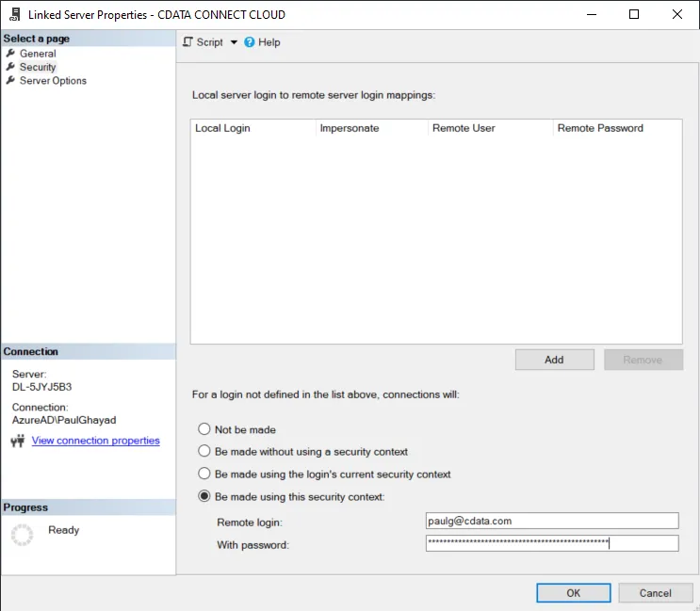The height and width of the screenshot is (611, 700).
Task: Open View connection properties link
Action: tap(95, 441)
